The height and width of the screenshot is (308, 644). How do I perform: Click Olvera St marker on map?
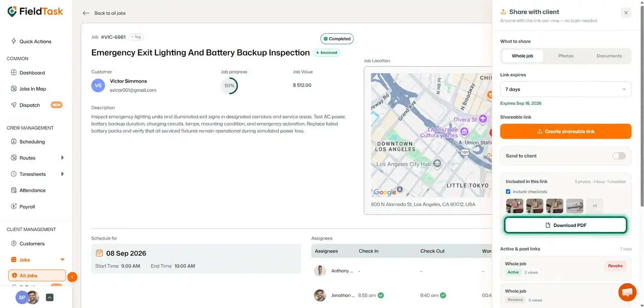coord(483,119)
